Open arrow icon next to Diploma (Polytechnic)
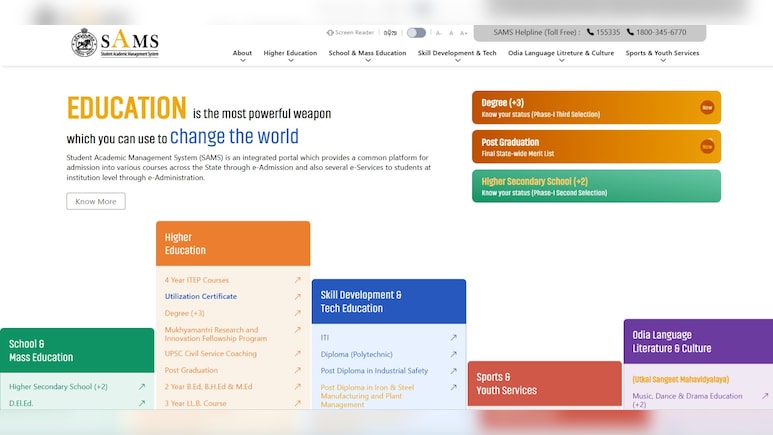773x435 pixels. point(453,354)
